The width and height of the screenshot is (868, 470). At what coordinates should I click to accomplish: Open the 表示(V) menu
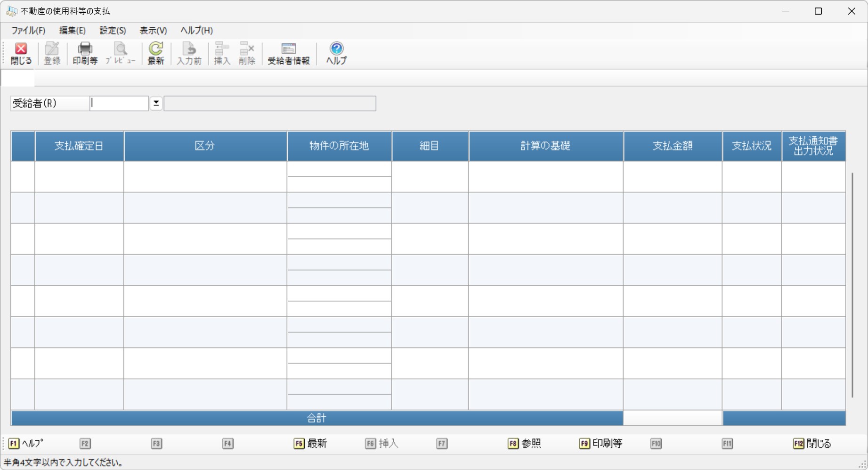153,31
